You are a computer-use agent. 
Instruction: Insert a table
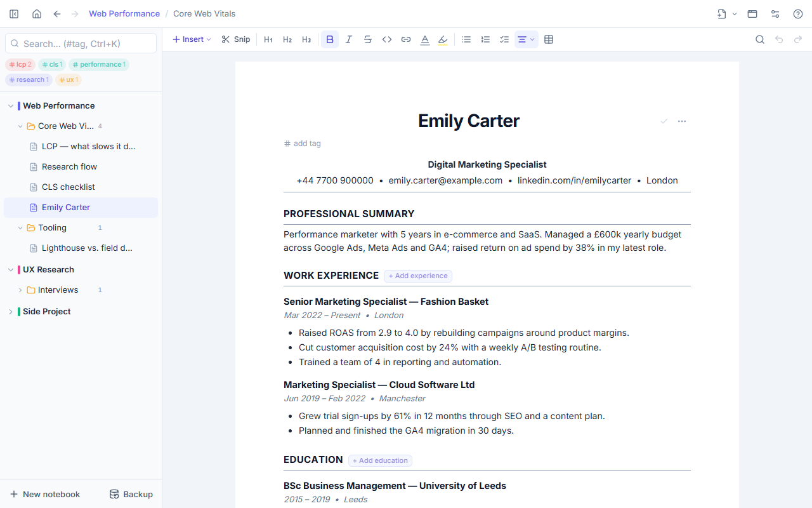[x=549, y=39]
